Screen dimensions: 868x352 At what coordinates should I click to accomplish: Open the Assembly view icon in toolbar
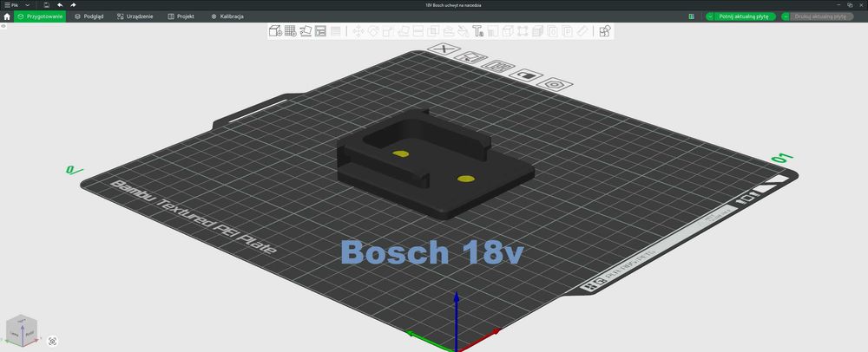tap(605, 31)
